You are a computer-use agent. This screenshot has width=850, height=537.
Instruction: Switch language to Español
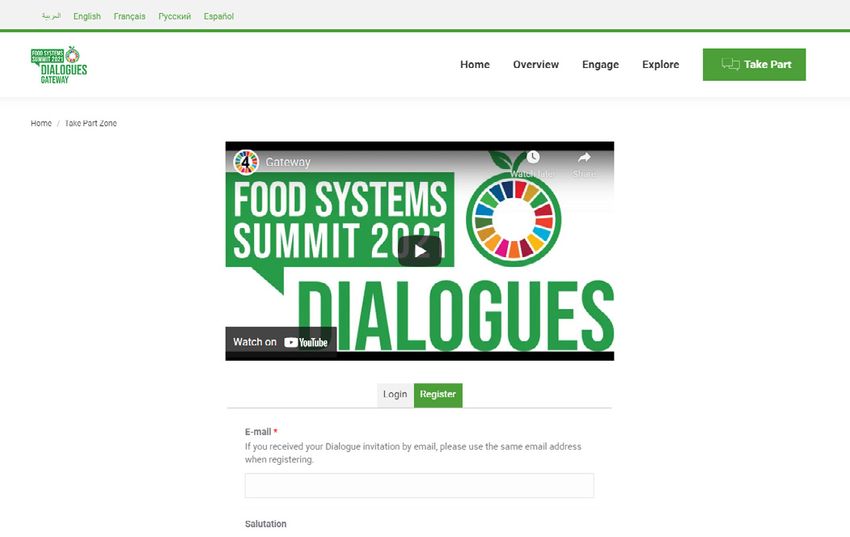[218, 16]
